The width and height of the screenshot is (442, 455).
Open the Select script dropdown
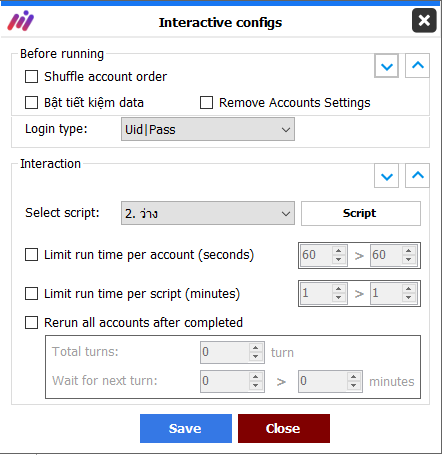208,213
